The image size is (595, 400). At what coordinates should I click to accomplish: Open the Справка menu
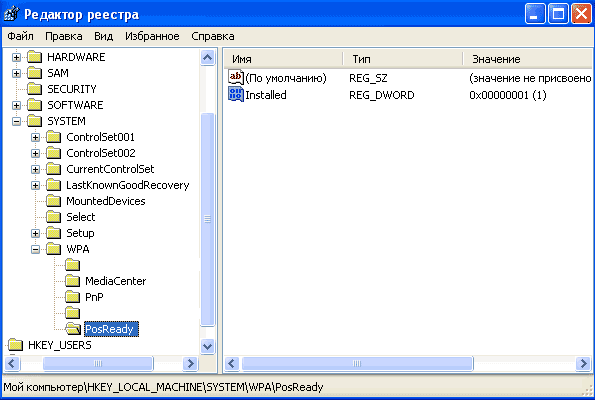212,36
